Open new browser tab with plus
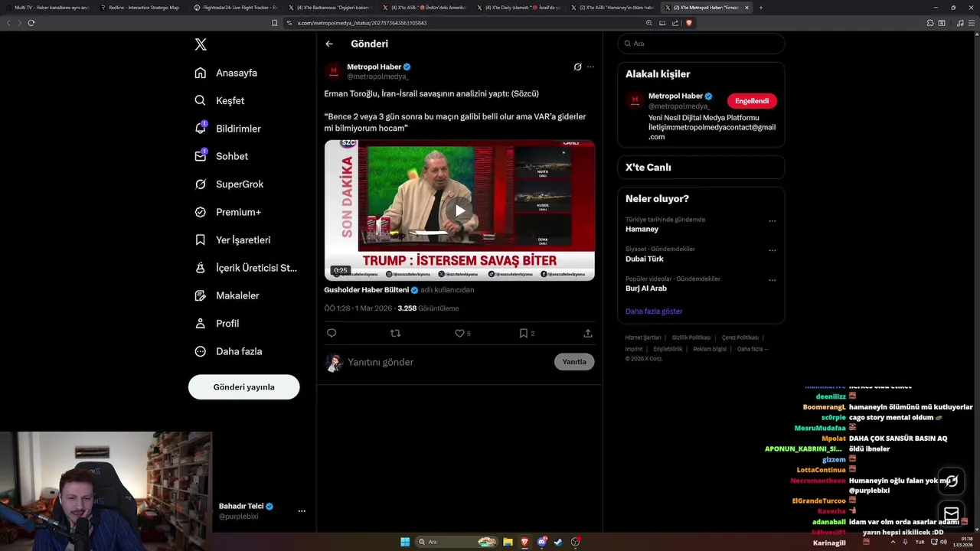Screen dimensions: 980x551 tap(760, 8)
